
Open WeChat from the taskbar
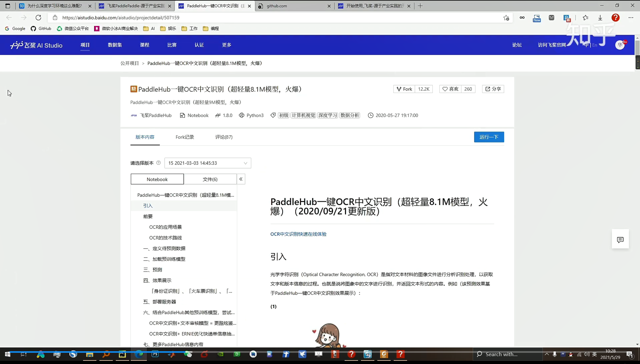click(189, 354)
